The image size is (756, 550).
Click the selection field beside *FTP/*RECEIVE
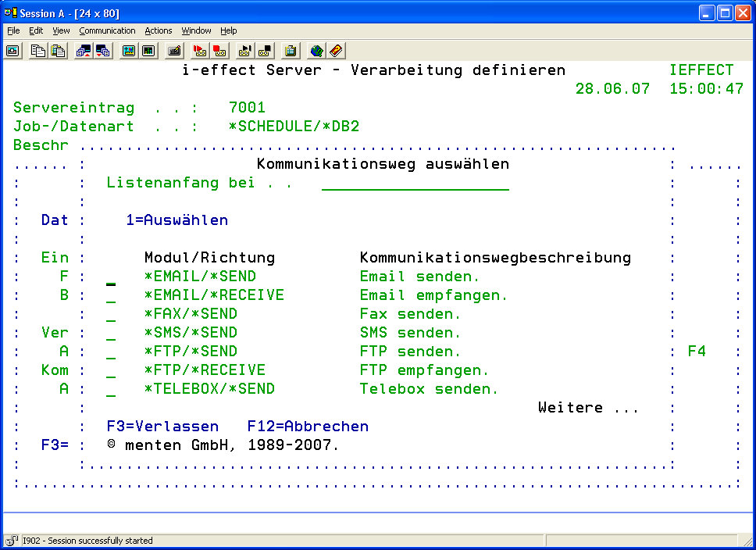[x=112, y=370]
